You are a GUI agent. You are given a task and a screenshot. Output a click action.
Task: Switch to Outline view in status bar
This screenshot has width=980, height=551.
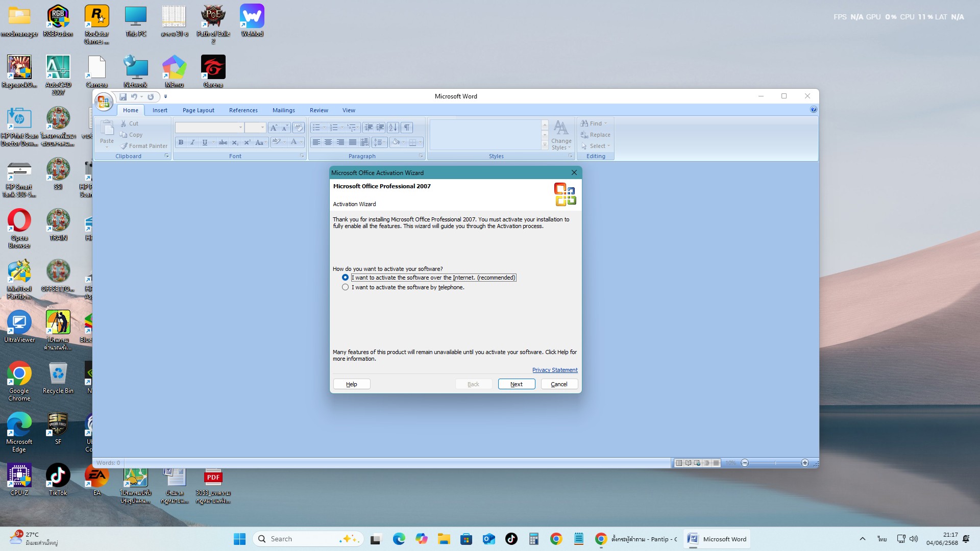coord(706,463)
